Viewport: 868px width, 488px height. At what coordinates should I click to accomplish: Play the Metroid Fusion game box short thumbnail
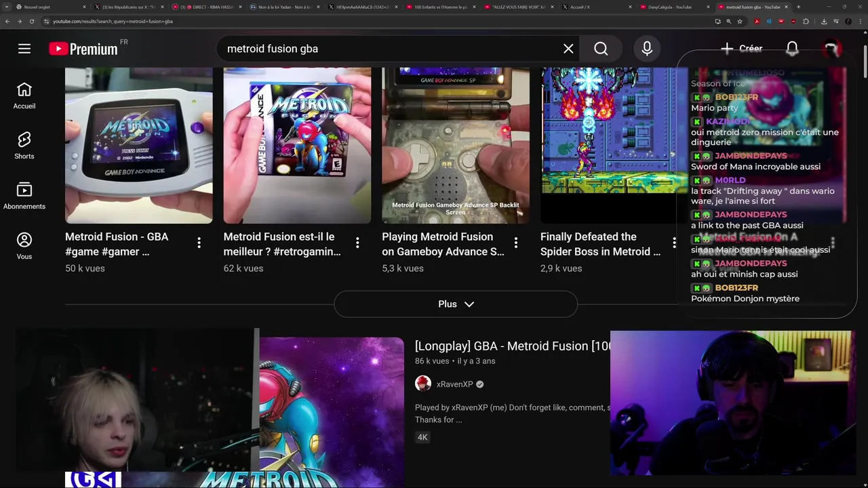[x=297, y=145]
